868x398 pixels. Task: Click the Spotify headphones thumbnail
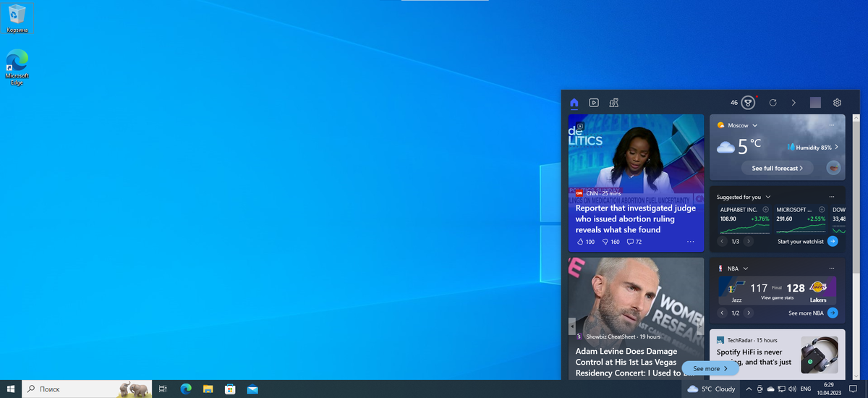(820, 355)
